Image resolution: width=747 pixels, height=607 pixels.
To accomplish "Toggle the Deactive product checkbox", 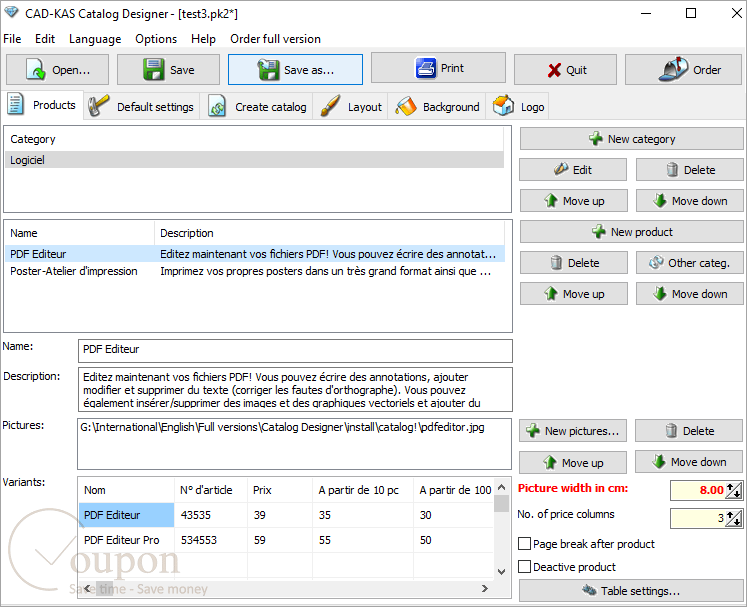I will click(525, 567).
